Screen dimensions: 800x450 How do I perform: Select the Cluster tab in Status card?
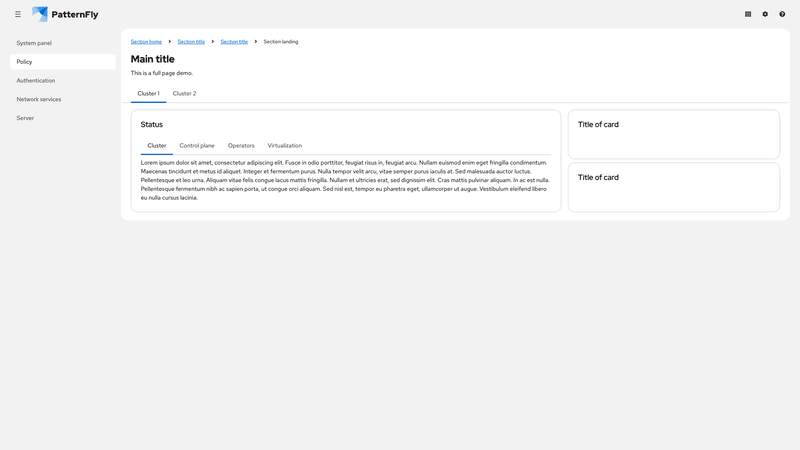pyautogui.click(x=157, y=146)
